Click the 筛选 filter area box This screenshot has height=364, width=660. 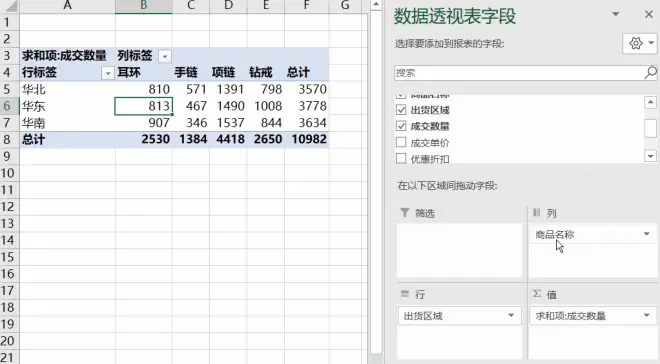[x=460, y=250]
